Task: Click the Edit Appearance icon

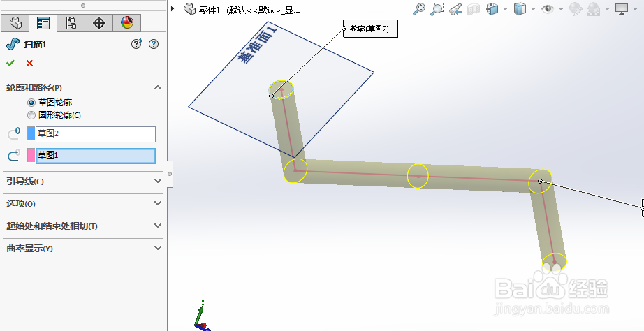Action: (x=576, y=9)
